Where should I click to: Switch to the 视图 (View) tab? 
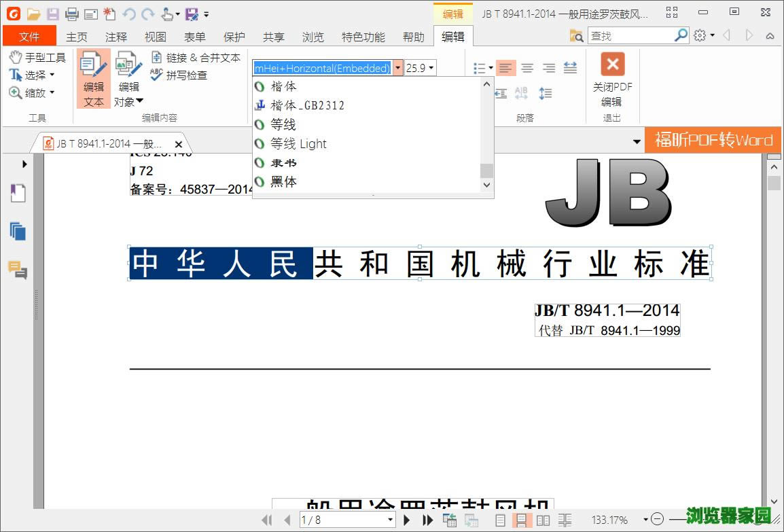(156, 37)
